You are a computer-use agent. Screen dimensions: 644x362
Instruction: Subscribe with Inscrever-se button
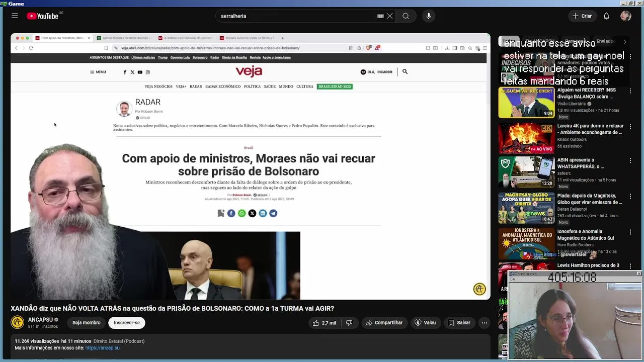click(x=127, y=323)
